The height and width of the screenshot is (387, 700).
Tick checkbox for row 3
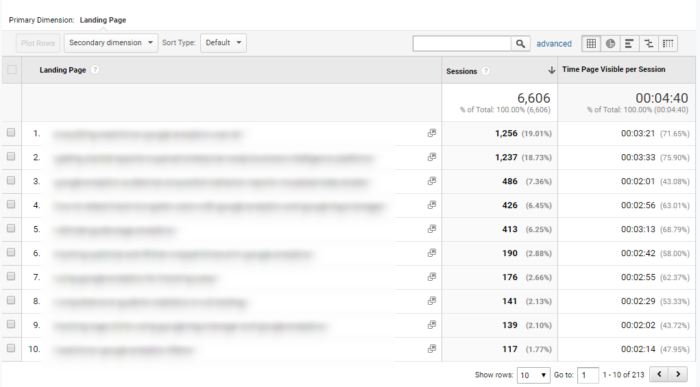point(11,180)
